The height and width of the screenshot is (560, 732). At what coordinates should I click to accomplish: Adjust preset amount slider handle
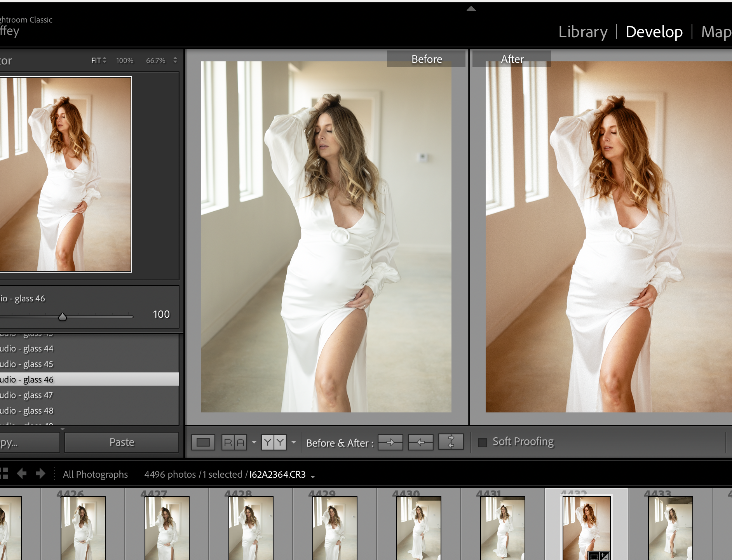coord(63,317)
